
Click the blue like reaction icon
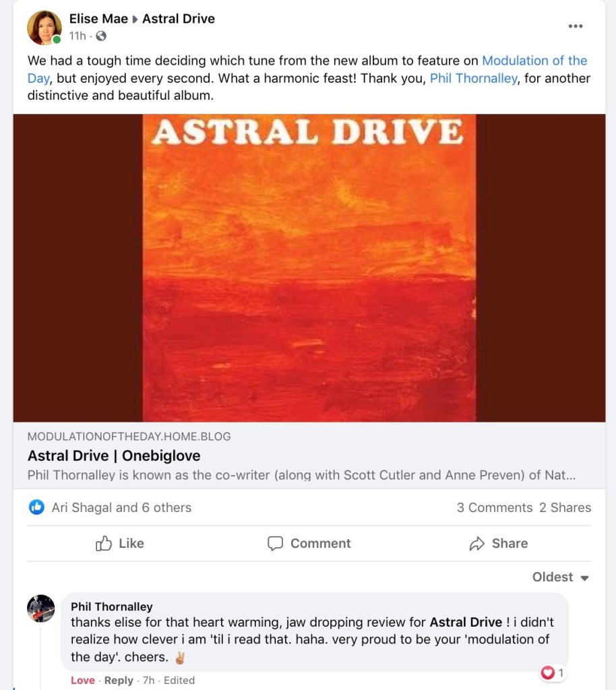click(x=36, y=507)
